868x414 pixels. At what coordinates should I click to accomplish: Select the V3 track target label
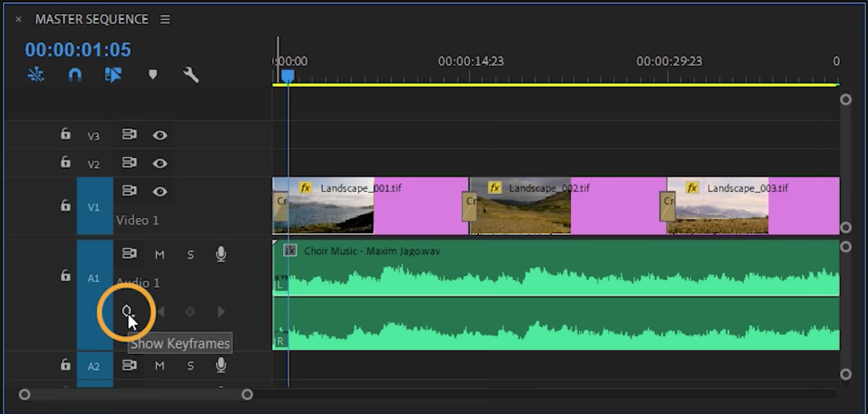point(94,136)
